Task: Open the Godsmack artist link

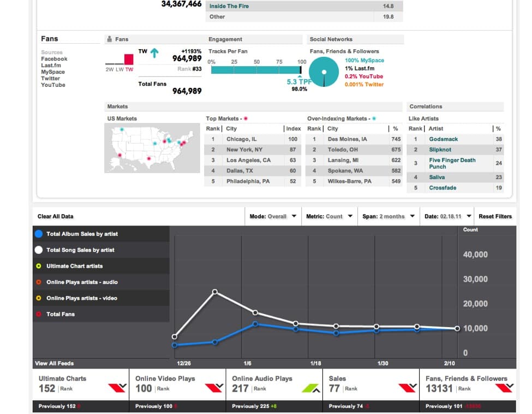Action: tap(443, 139)
